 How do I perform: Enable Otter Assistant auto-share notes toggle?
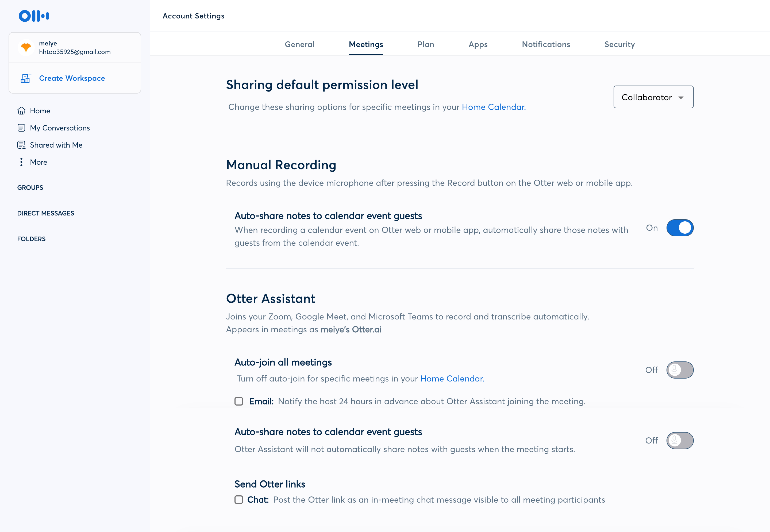click(680, 441)
